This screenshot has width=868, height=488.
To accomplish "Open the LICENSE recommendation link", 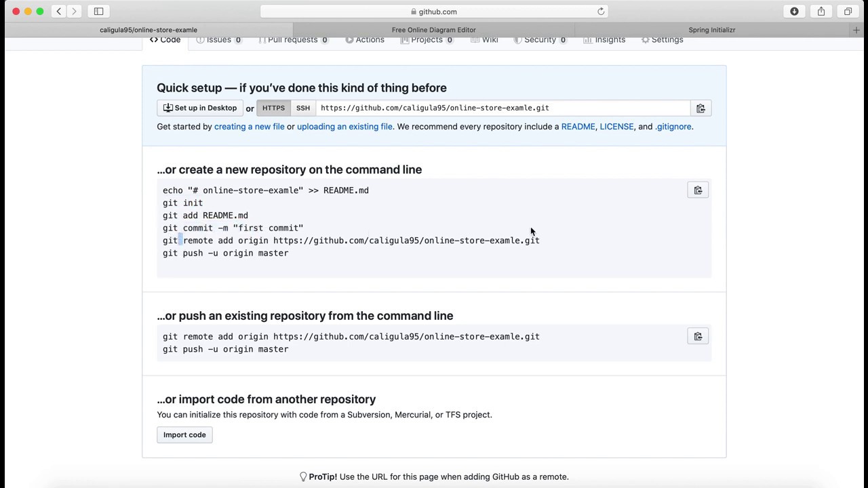I will pyautogui.click(x=616, y=127).
